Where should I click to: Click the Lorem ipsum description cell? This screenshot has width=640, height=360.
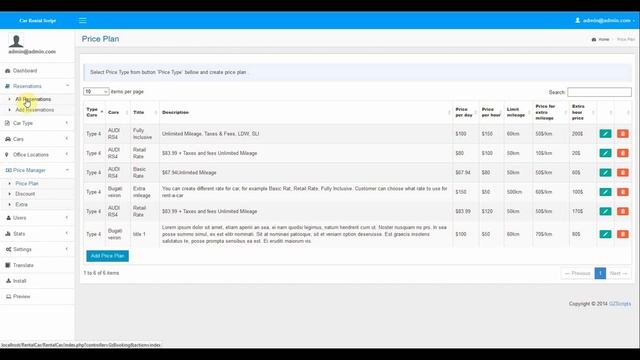click(306, 234)
